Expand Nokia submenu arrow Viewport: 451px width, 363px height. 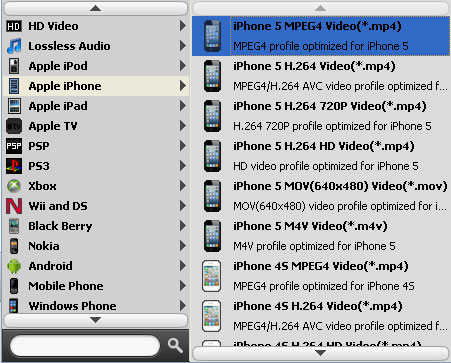coord(182,246)
